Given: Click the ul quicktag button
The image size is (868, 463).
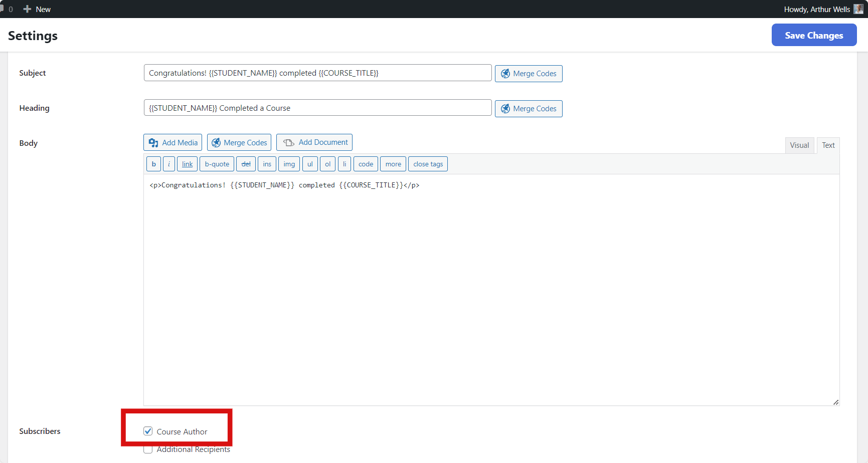Looking at the screenshot, I should (x=310, y=164).
